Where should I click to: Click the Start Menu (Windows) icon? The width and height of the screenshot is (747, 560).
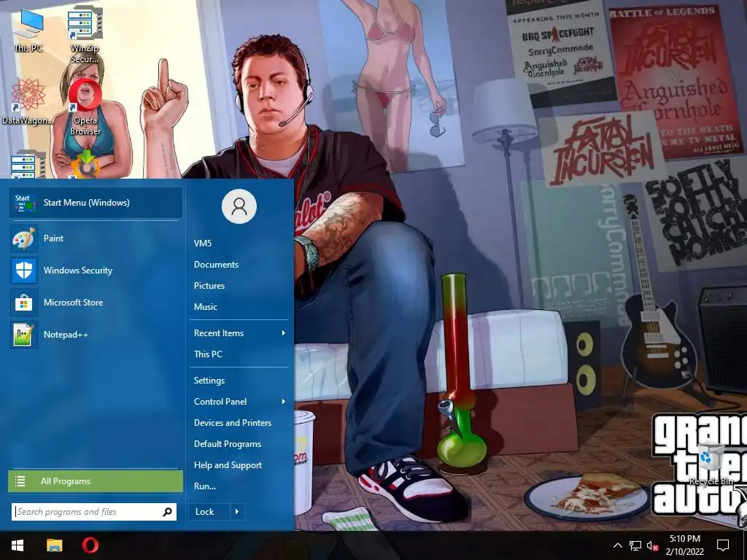coord(25,203)
